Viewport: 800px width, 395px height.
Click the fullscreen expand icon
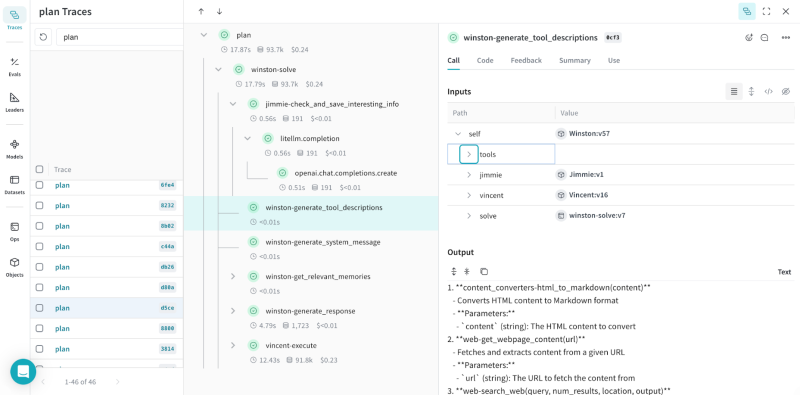[x=766, y=11]
